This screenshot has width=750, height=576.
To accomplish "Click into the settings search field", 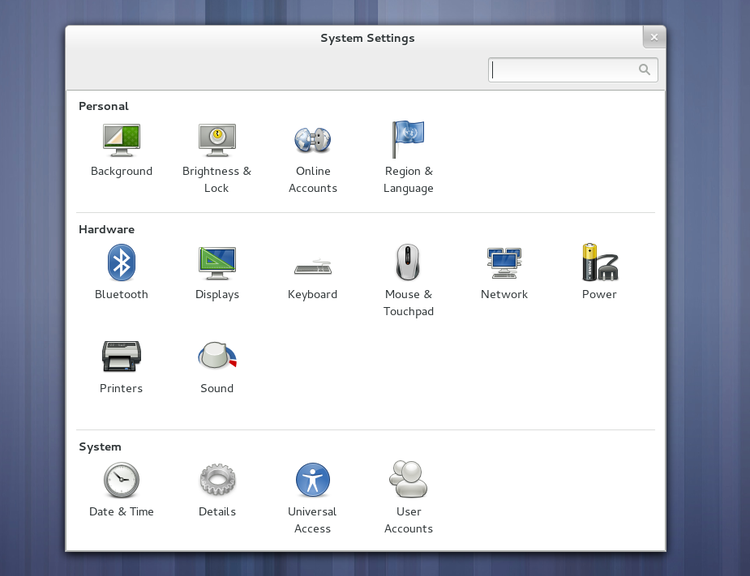I will (562, 70).
